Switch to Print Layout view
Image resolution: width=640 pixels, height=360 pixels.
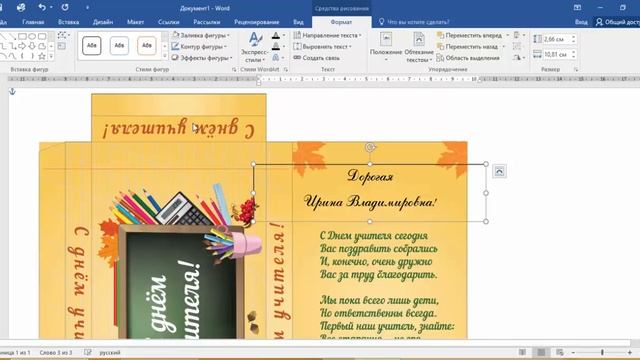(541, 352)
